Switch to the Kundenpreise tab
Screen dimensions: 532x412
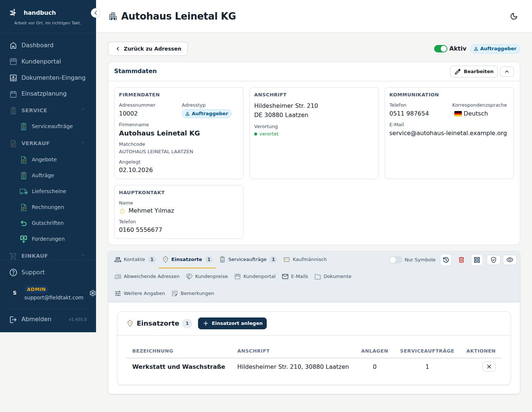click(x=207, y=277)
